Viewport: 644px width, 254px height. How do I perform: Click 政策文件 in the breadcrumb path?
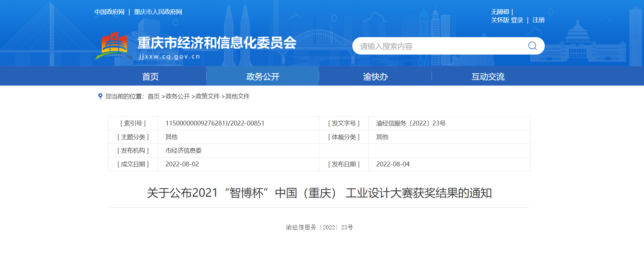pos(207,96)
